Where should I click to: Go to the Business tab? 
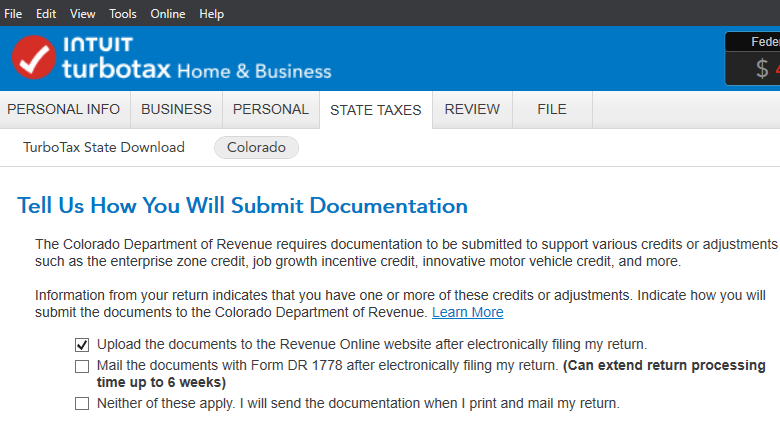pos(176,109)
